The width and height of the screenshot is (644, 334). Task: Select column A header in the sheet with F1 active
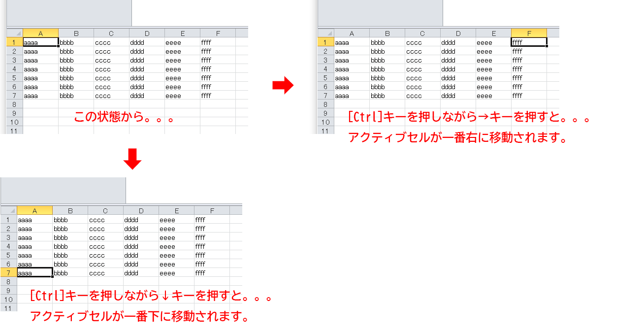(x=352, y=33)
